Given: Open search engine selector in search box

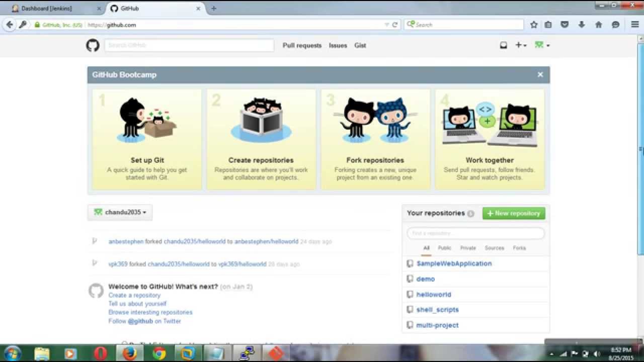Looking at the screenshot, I should pos(411,25).
